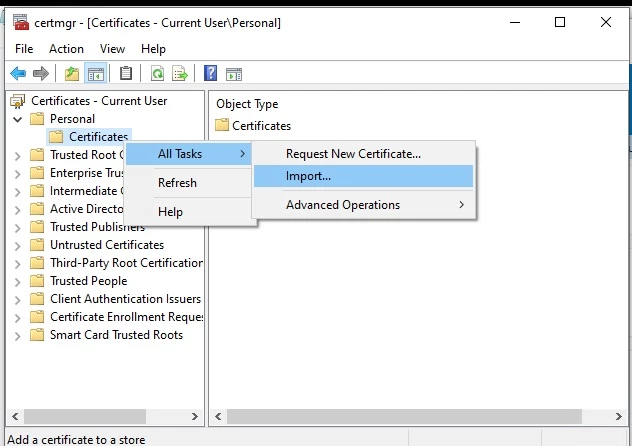Click the Forward arrow toolbar icon
The height and width of the screenshot is (446, 632).
coord(41,74)
